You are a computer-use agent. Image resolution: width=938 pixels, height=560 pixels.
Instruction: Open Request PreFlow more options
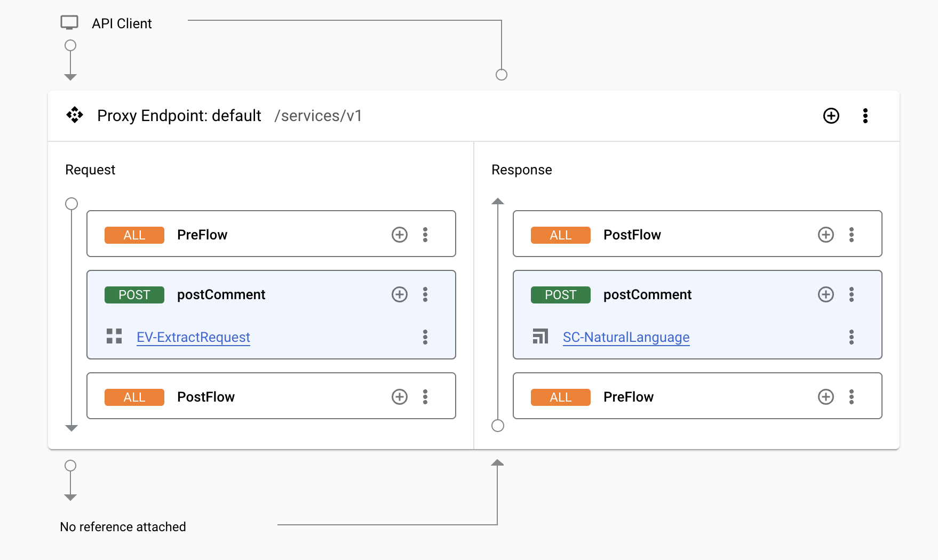425,235
